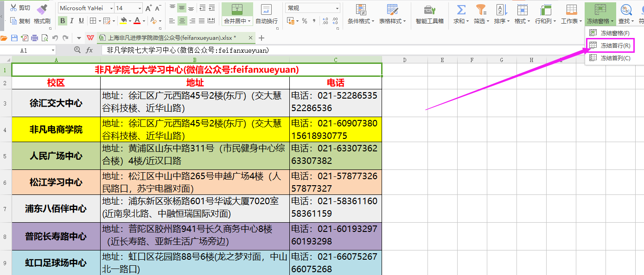Click the Copy (复制) button
The height and width of the screenshot is (275, 644).
tap(19, 21)
